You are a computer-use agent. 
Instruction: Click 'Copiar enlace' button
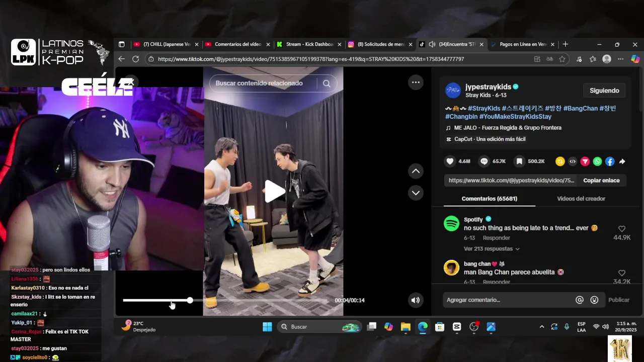(x=601, y=180)
